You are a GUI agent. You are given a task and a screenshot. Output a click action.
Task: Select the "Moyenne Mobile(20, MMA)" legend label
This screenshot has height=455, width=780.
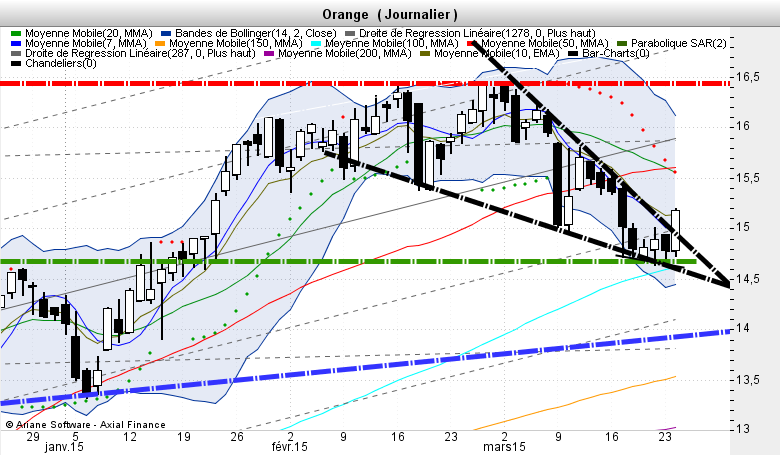89,33
